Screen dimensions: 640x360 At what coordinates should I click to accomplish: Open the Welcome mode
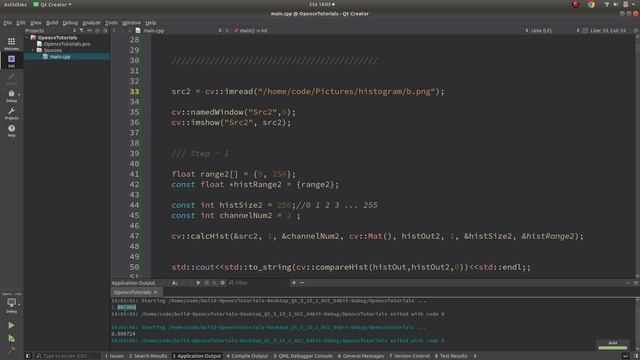[x=11, y=43]
